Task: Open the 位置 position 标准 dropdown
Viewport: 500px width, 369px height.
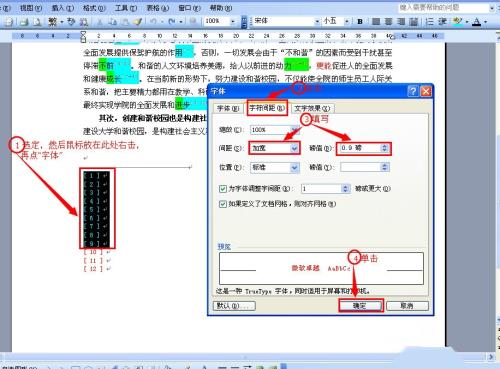Action: [x=295, y=167]
